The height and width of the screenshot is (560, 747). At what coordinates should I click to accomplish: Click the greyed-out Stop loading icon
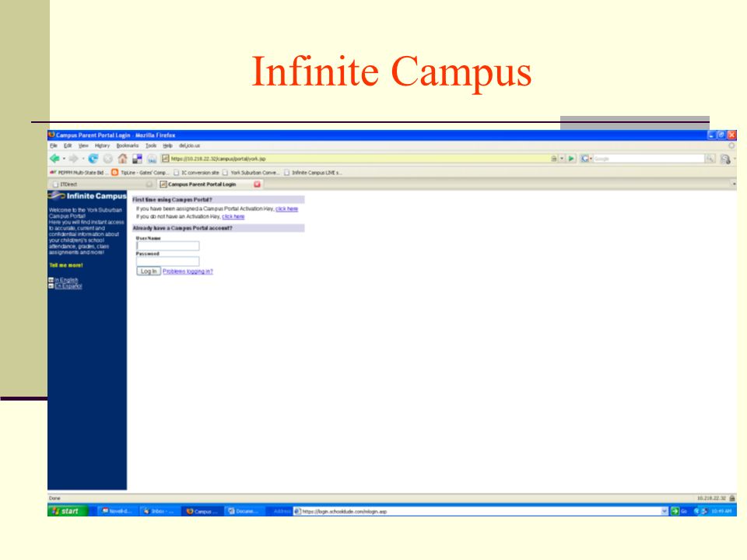[x=107, y=159]
